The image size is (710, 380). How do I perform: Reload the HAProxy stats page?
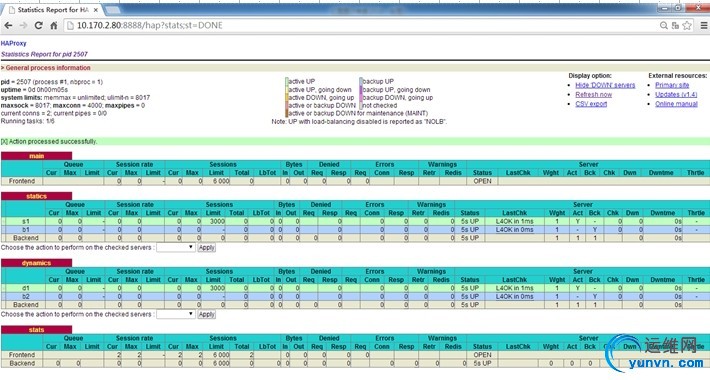[x=39, y=25]
